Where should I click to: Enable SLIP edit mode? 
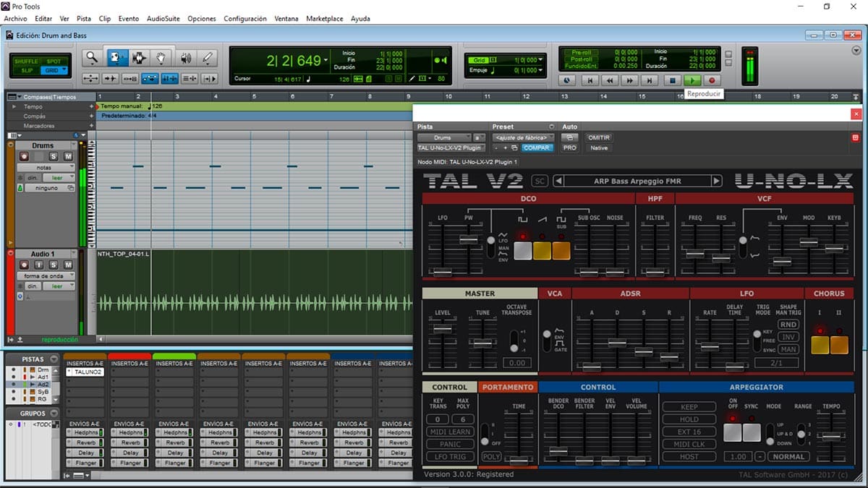[x=25, y=70]
